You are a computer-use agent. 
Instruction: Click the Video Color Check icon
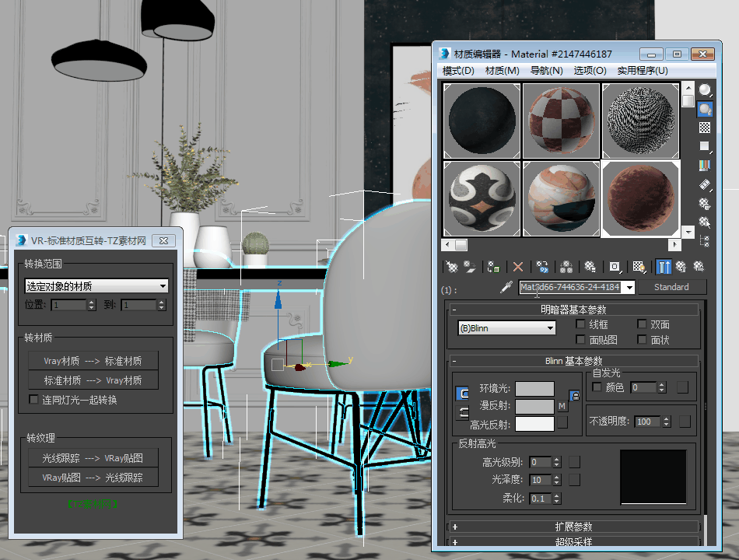click(705, 165)
